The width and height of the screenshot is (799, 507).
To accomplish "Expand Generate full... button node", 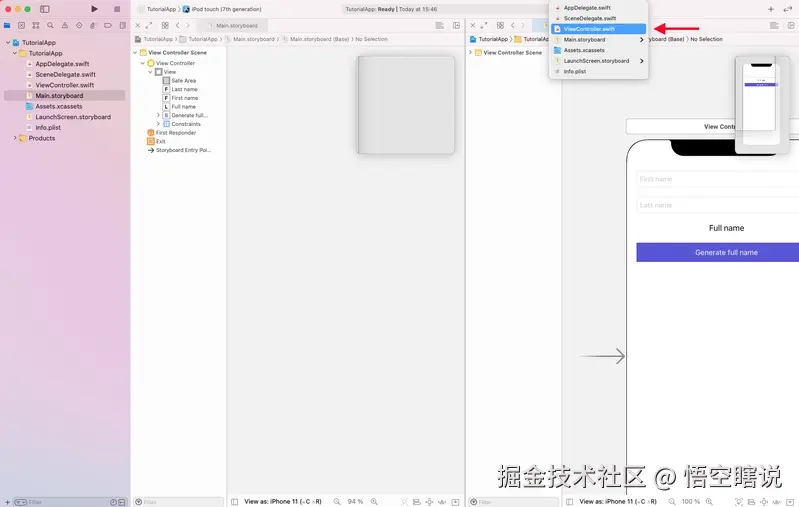I will [x=158, y=115].
